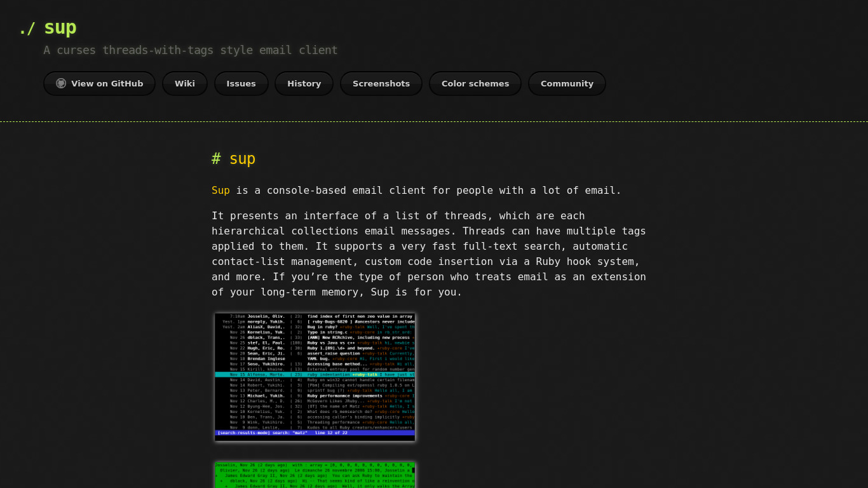Viewport: 868px width, 488px height.
Task: Click the tagline 'A curses threads-with-tags style email client'
Action: [191, 50]
